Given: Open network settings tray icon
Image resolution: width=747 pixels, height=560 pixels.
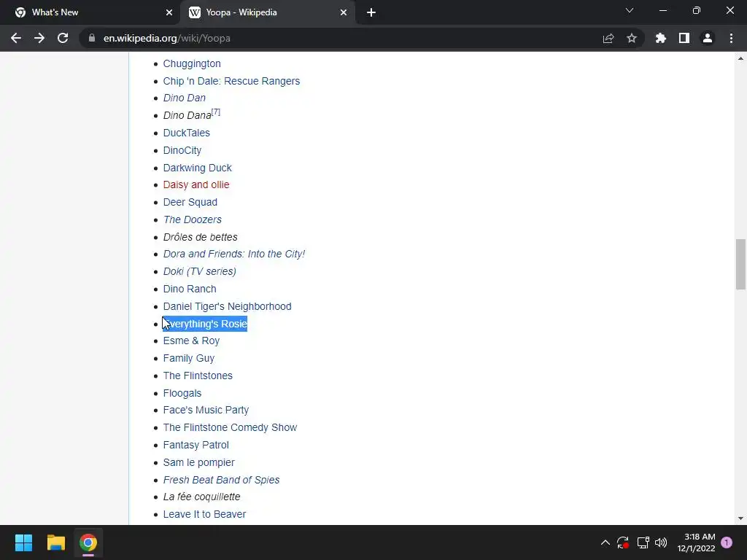Looking at the screenshot, I should (x=643, y=542).
